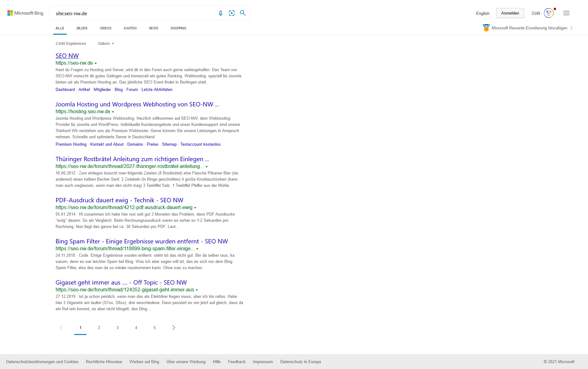The width and height of the screenshot is (588, 369).
Task: Open Hilfe footer link
Action: tap(217, 362)
